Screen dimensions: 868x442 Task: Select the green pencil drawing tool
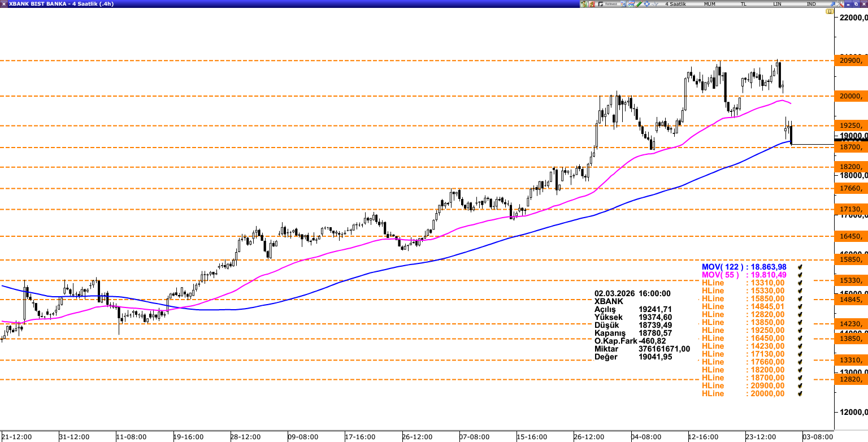(639, 4)
